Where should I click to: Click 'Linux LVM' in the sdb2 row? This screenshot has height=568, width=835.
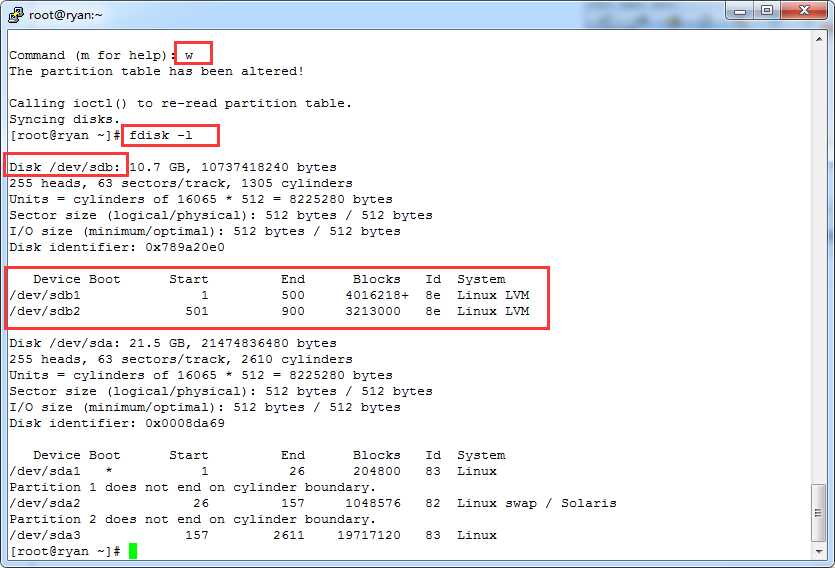pyautogui.click(x=493, y=311)
